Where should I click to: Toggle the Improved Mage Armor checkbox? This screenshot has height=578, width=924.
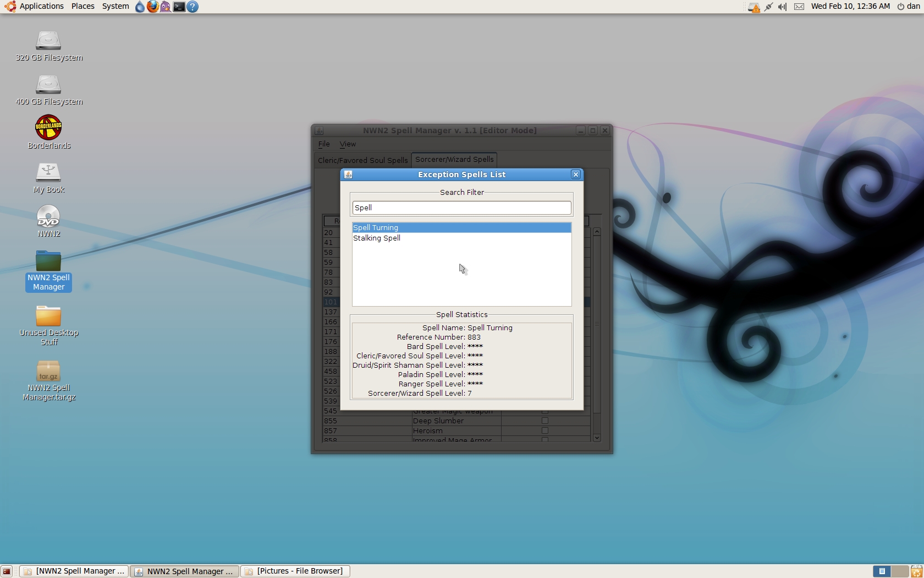[x=544, y=439]
